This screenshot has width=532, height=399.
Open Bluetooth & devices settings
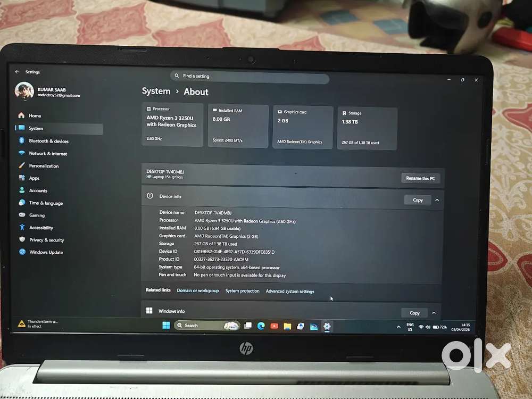pos(48,141)
